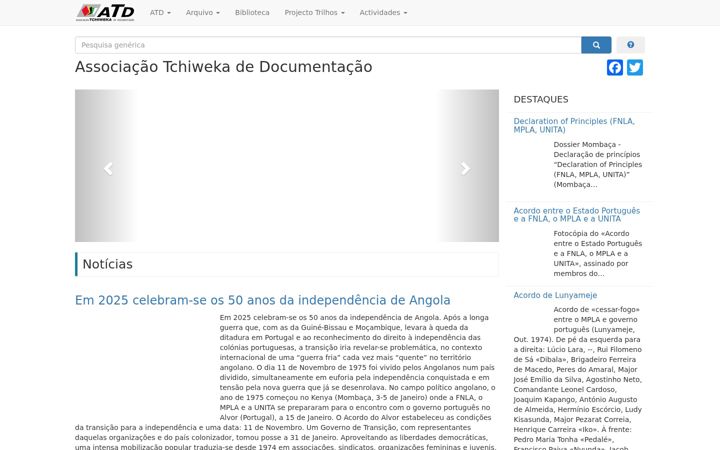Open the 50 anos da independência headline
Viewport: 720px width, 450px height.
tap(263, 300)
